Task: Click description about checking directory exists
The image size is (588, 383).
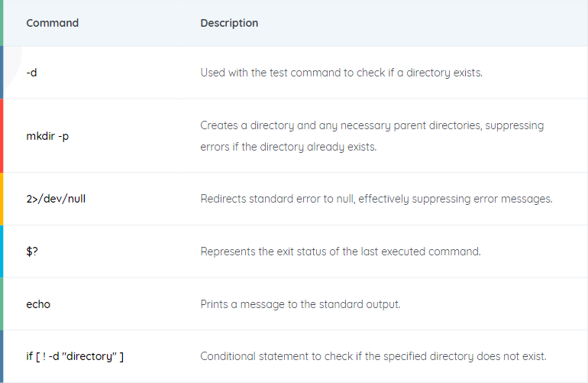Action: click(x=341, y=73)
